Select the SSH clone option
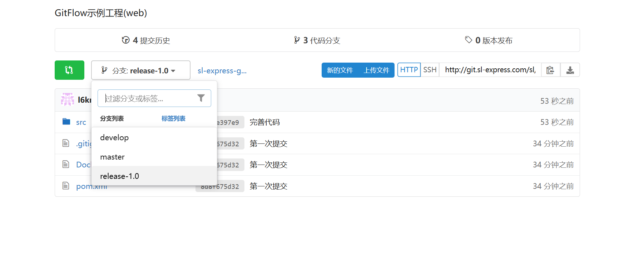 (x=430, y=70)
